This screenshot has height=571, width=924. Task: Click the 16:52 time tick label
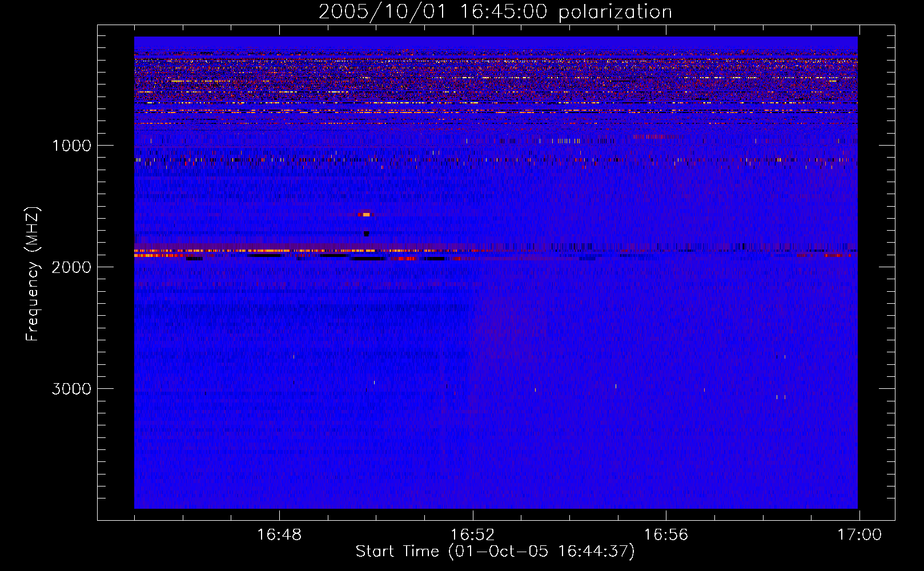pyautogui.click(x=473, y=535)
